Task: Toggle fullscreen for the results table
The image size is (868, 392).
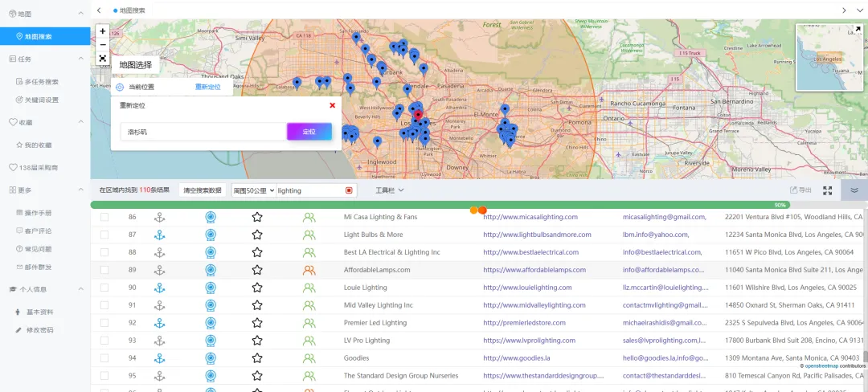Action: click(827, 190)
